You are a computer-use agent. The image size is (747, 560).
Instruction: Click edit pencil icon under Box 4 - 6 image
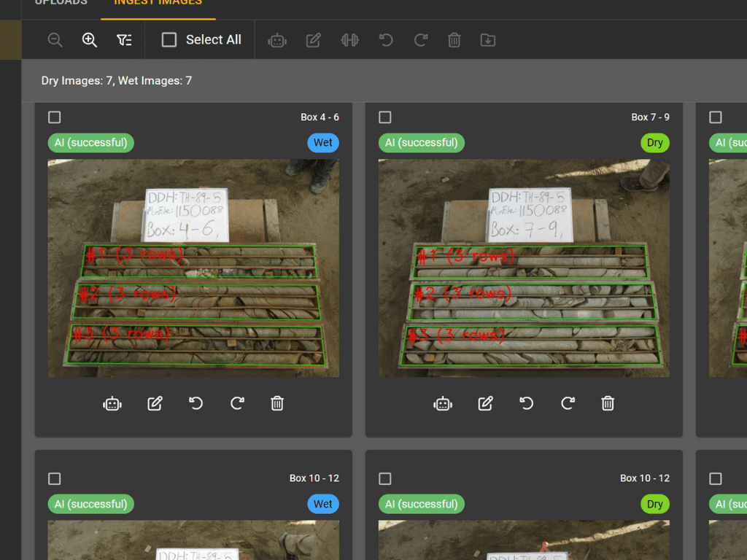coord(155,403)
